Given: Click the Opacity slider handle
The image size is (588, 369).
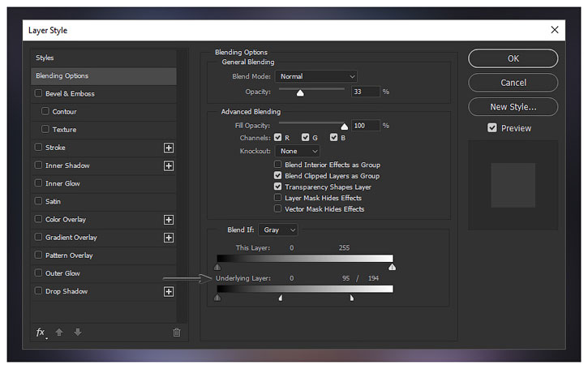Looking at the screenshot, I should click(300, 93).
